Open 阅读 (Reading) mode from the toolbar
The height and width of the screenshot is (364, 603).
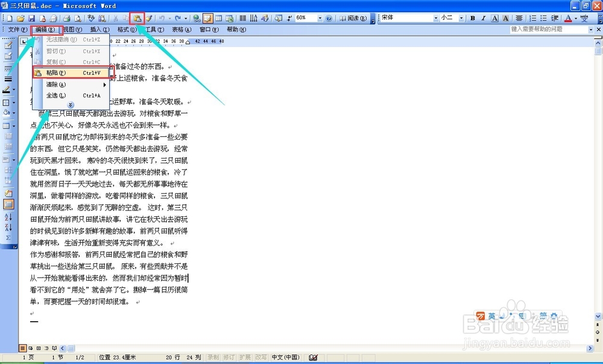[x=353, y=18]
